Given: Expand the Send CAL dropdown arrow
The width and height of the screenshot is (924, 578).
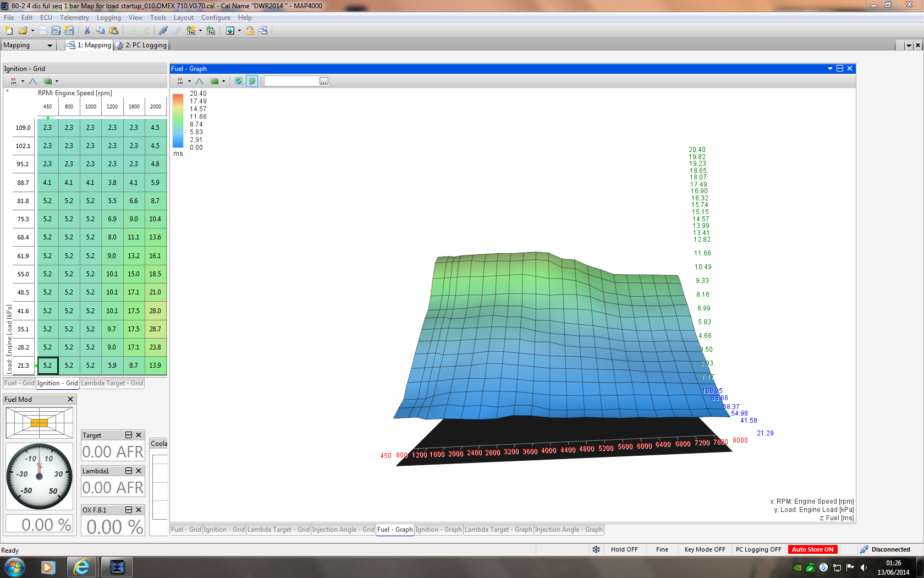Looking at the screenshot, I should click(200, 31).
